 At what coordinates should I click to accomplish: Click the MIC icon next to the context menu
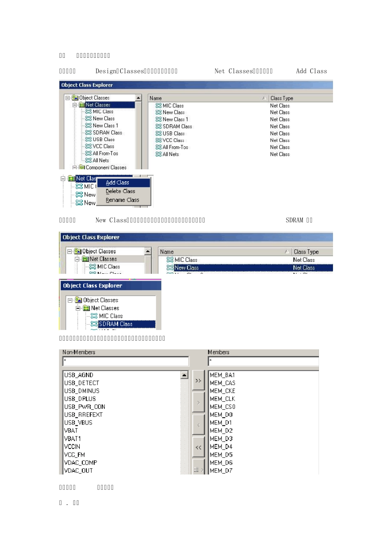(79, 186)
